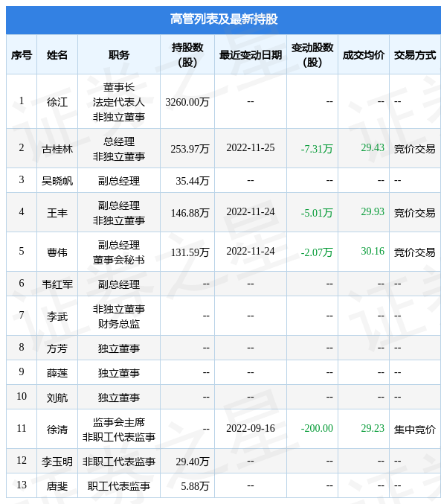
Task: Click the position 职工代表监事 for 唐斐
Action: point(119,486)
